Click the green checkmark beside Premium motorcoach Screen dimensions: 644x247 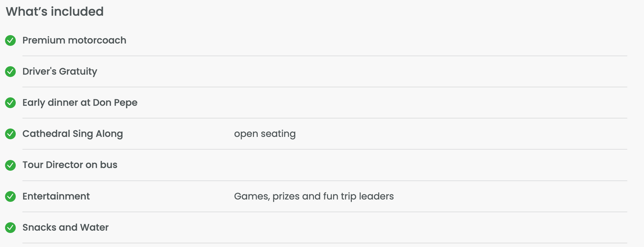coord(10,41)
